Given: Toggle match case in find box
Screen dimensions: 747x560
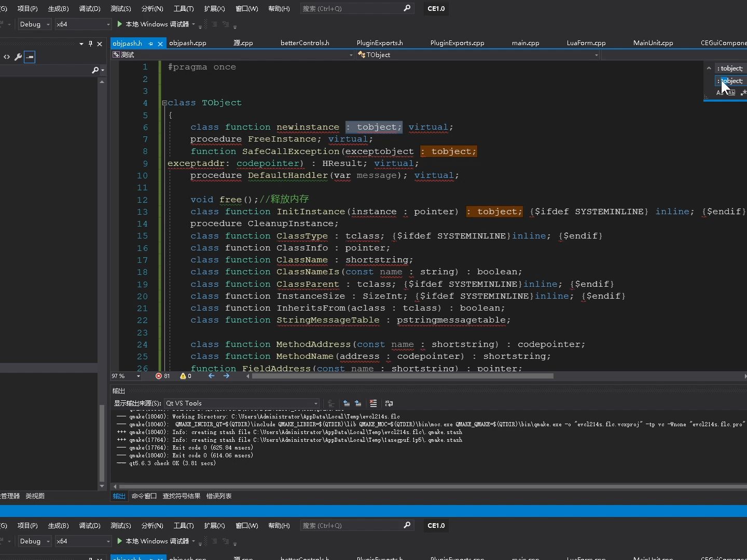Looking at the screenshot, I should (x=720, y=93).
